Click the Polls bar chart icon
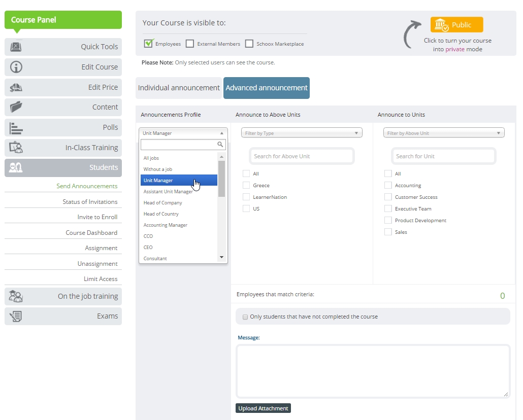523x420 pixels. pyautogui.click(x=16, y=128)
